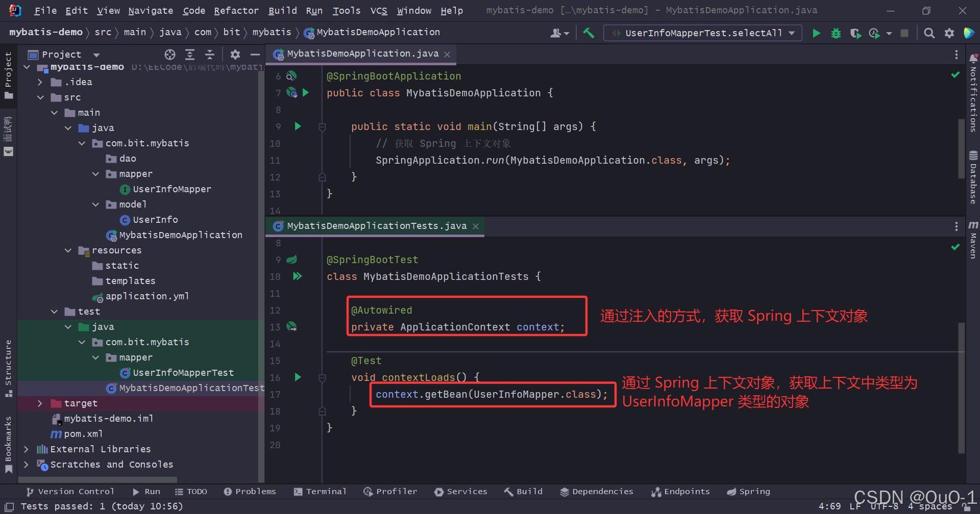Screen dimensions: 980x514
Task: Hide the Project tool window
Action: pyautogui.click(x=255, y=55)
